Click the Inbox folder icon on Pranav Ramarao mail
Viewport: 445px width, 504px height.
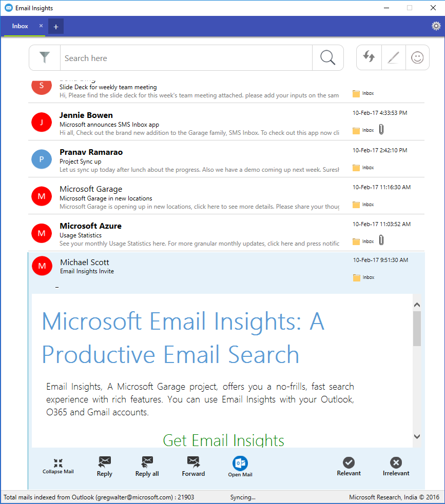click(356, 168)
